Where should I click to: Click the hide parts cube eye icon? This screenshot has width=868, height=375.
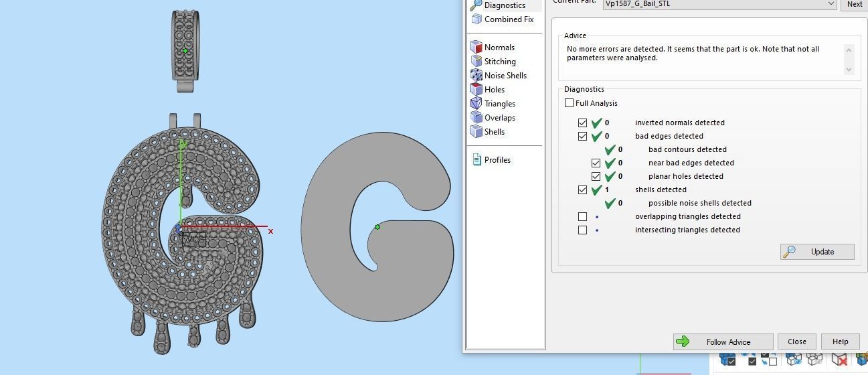coord(794,359)
